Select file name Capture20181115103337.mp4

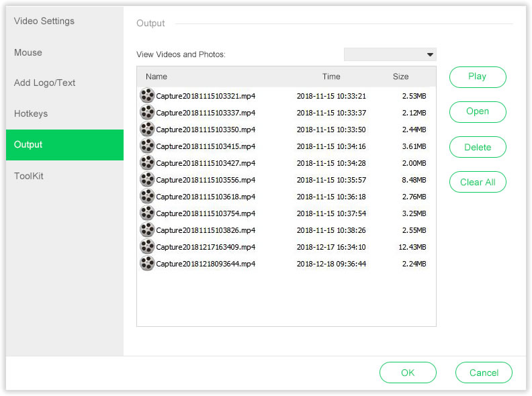coord(206,113)
